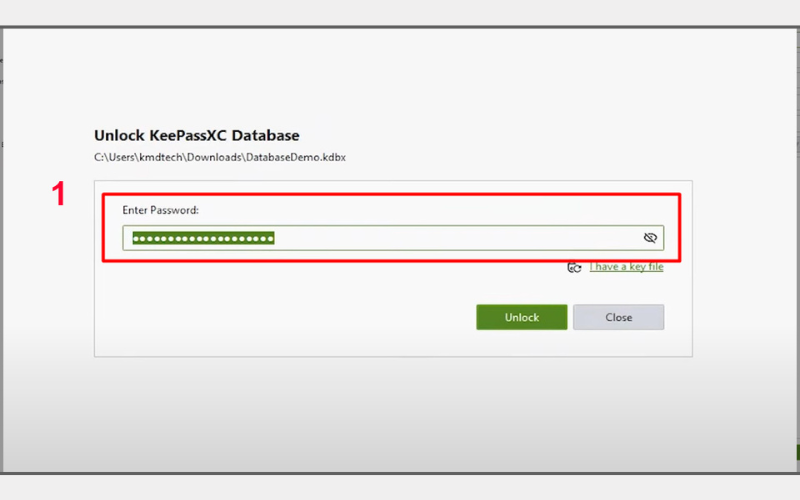Click the word 'Database' in the heading
Image resolution: width=800 pixels, height=500 pixels.
click(268, 135)
